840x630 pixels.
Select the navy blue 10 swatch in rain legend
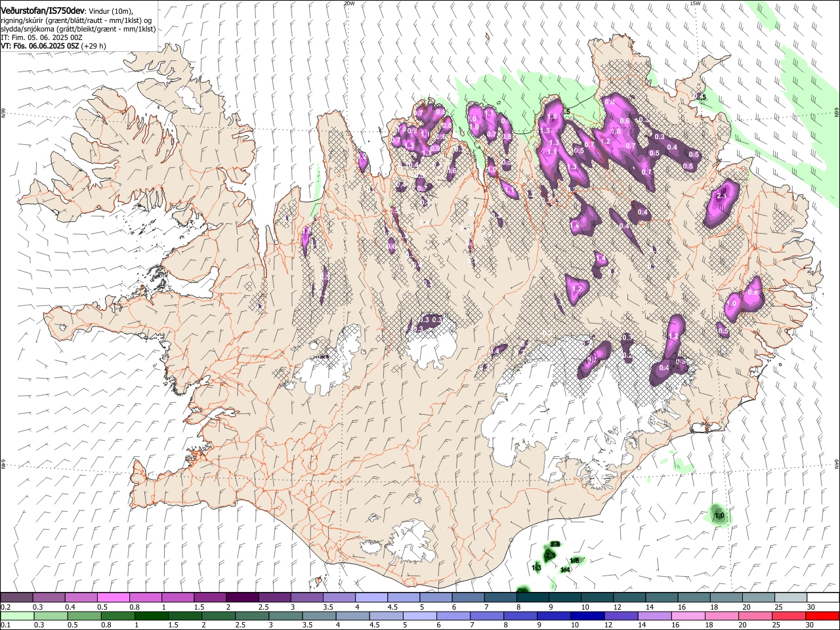point(587,616)
